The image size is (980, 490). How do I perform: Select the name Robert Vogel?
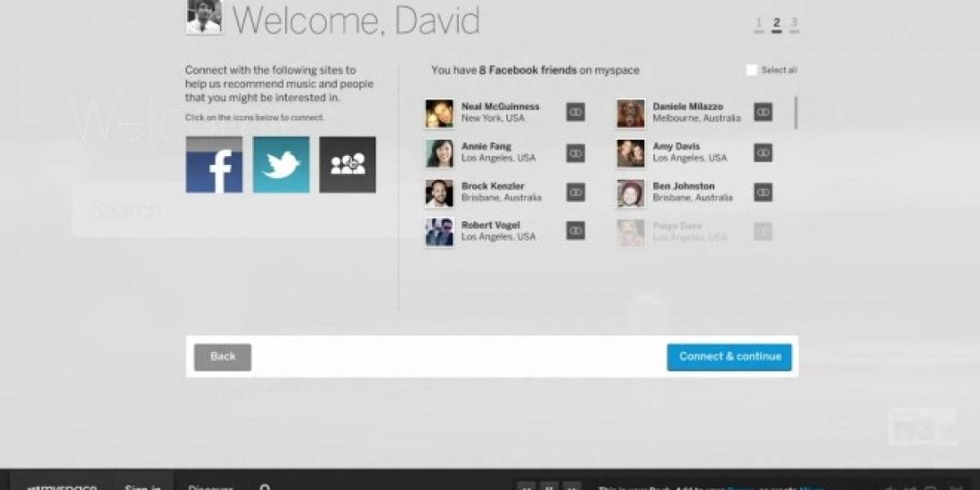(x=491, y=225)
